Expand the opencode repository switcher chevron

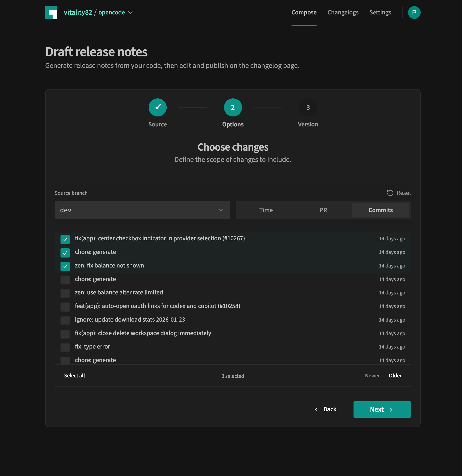pyautogui.click(x=131, y=13)
